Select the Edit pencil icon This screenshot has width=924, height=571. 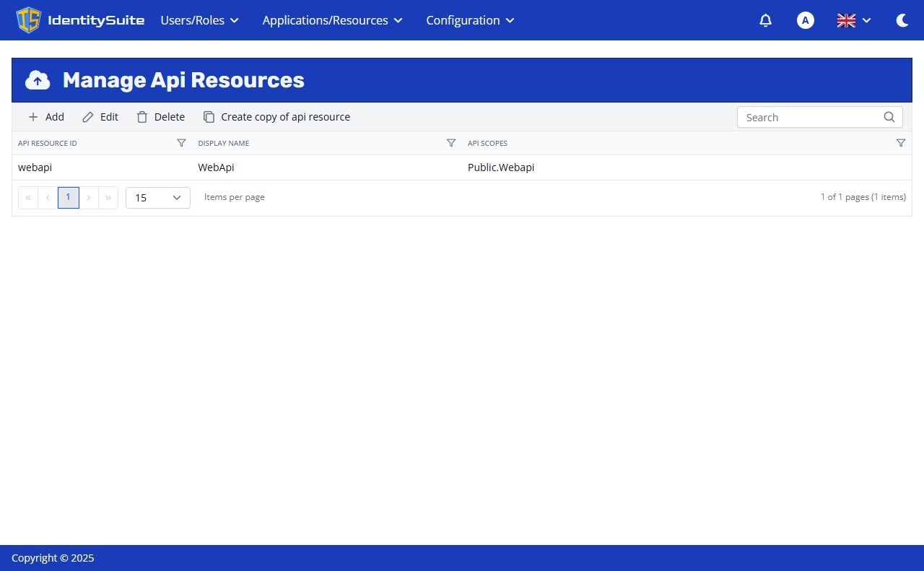87,116
